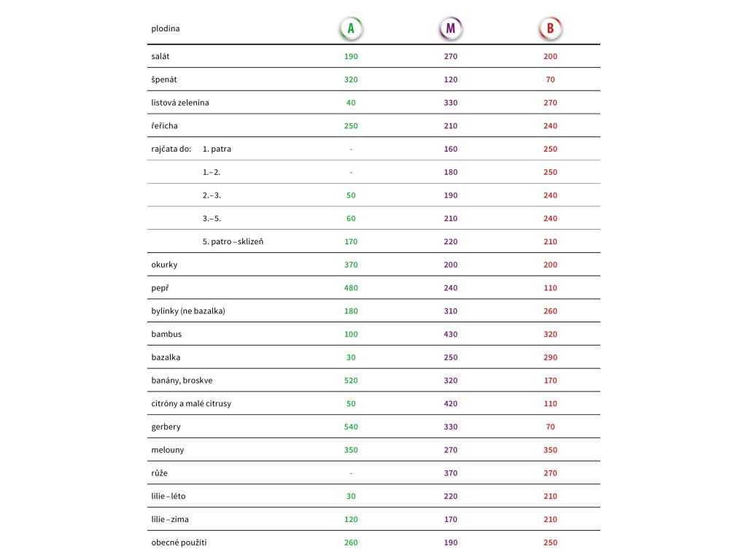
Task: Select the plodina column header
Action: (x=166, y=28)
